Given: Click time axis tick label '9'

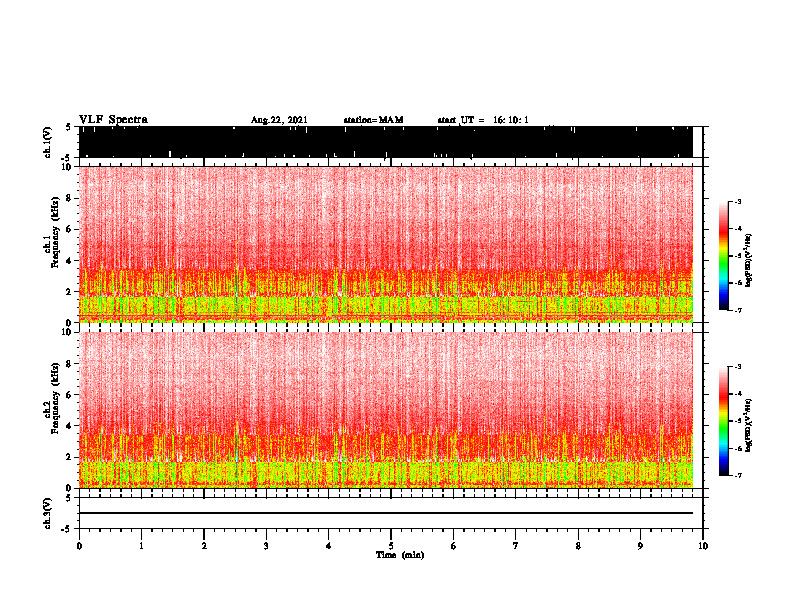Looking at the screenshot, I should click(x=640, y=546).
